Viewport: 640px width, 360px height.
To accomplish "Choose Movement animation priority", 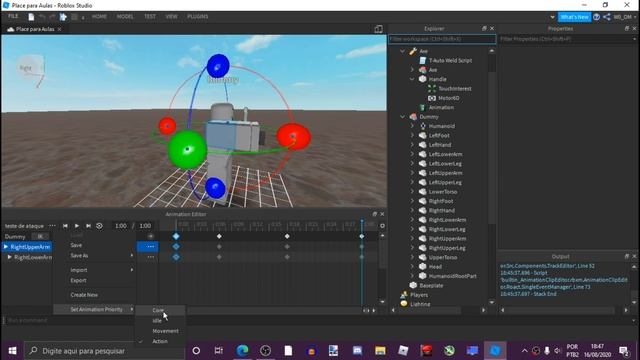I will pyautogui.click(x=160, y=331).
